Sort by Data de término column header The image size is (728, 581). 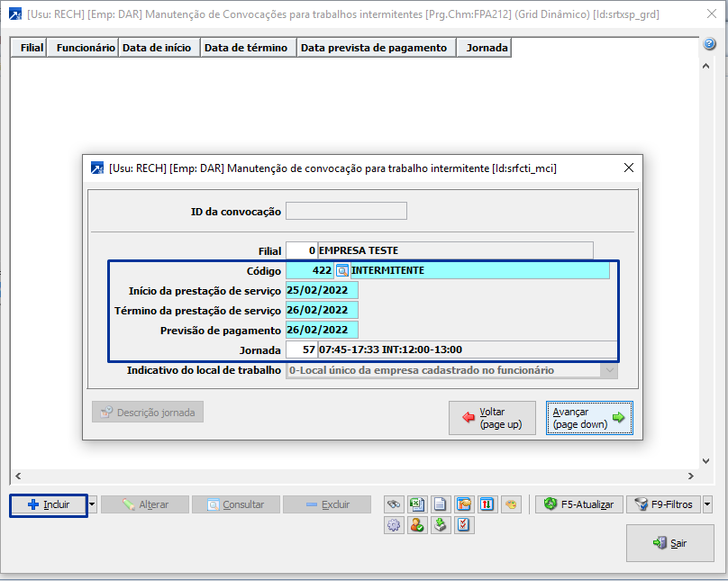coord(249,48)
